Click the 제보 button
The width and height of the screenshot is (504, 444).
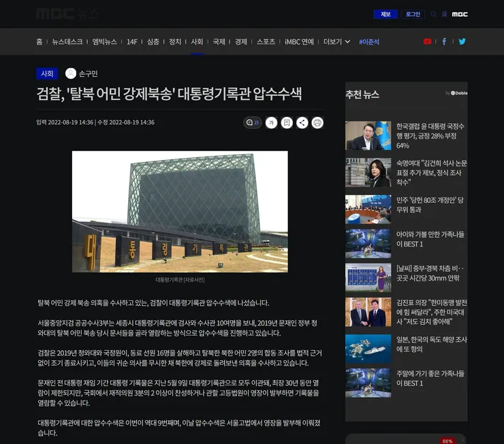[x=385, y=14]
